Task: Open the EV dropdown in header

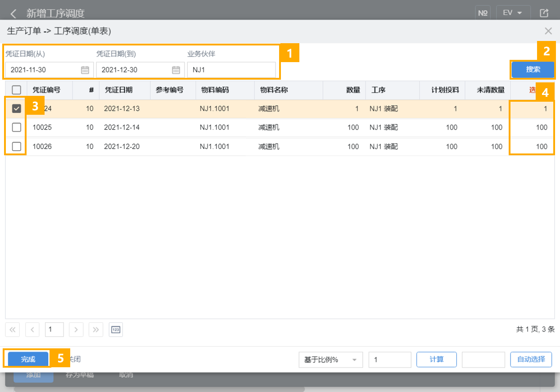Action: coord(513,13)
